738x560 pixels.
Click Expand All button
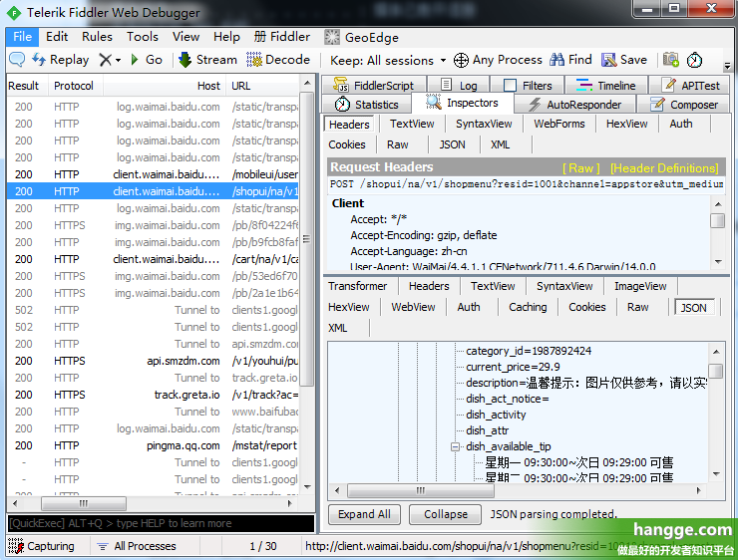[x=364, y=514]
